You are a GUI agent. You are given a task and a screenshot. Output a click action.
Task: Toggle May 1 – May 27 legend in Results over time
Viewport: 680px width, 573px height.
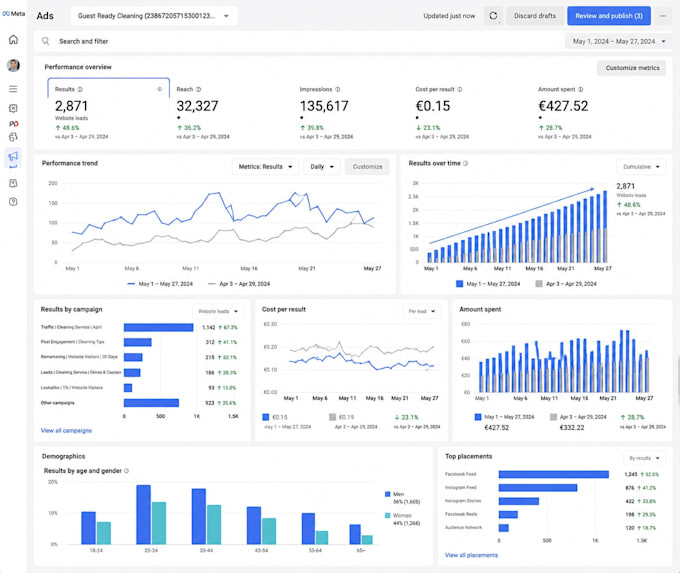tap(488, 284)
